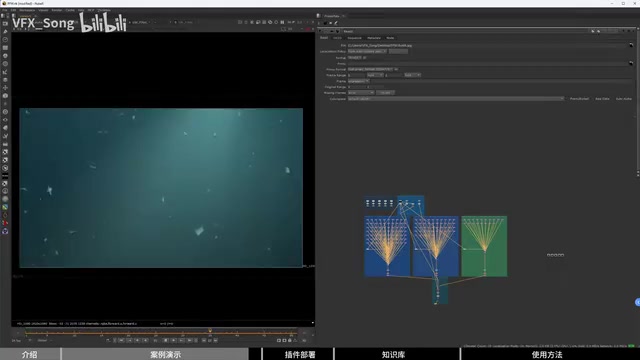Open the Render menu
640x360 pixels.
[57, 10]
